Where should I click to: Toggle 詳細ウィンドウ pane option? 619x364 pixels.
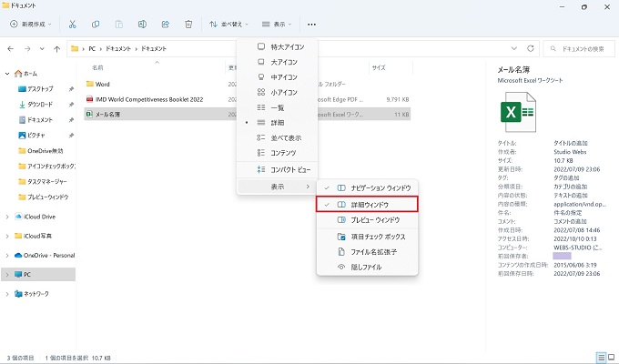pos(367,205)
